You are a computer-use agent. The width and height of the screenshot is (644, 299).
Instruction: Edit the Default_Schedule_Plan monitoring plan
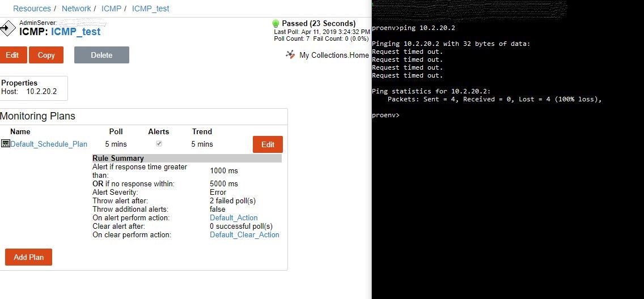point(268,144)
